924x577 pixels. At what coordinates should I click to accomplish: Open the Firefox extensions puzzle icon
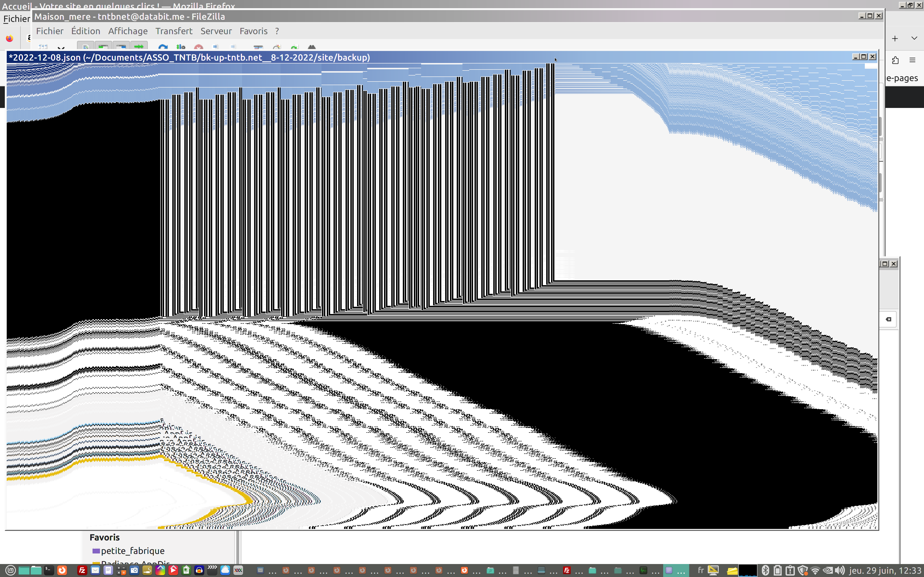coord(895,60)
